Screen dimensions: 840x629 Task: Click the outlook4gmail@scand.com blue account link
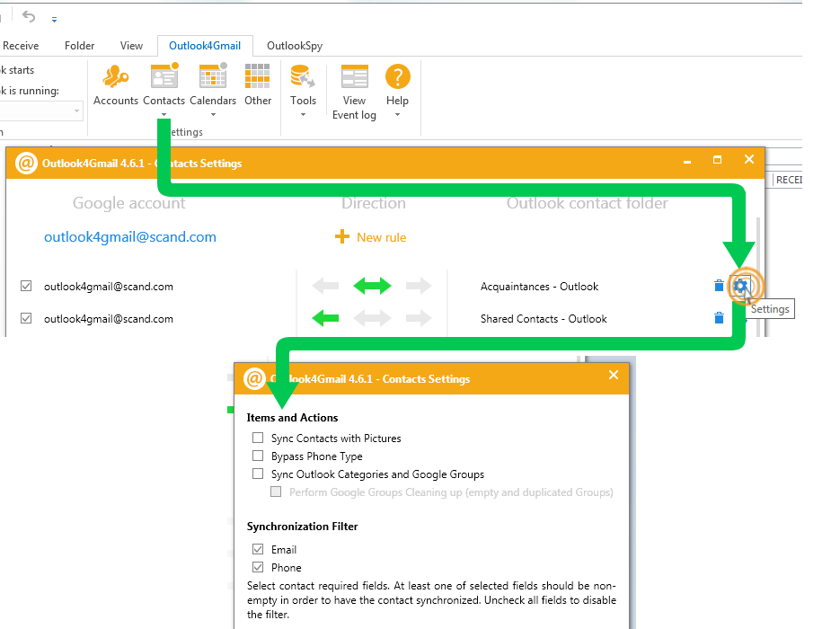[130, 237]
